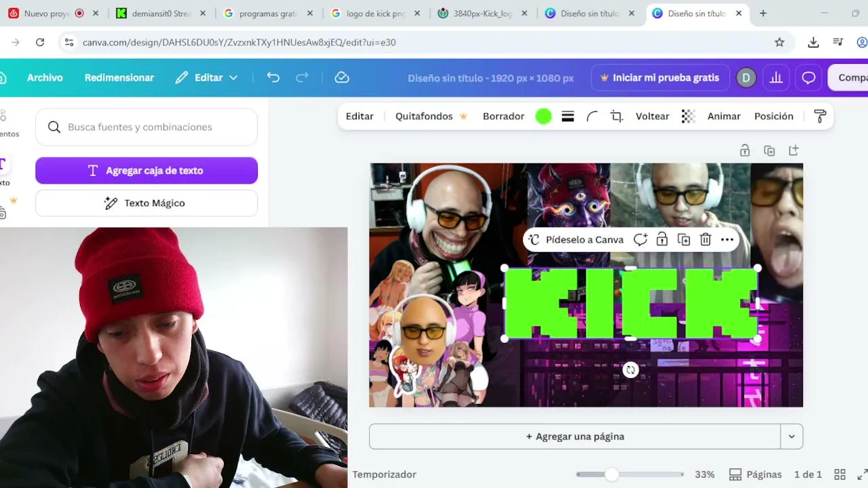
Task: Click the browser address bar URL
Action: pyautogui.click(x=239, y=42)
